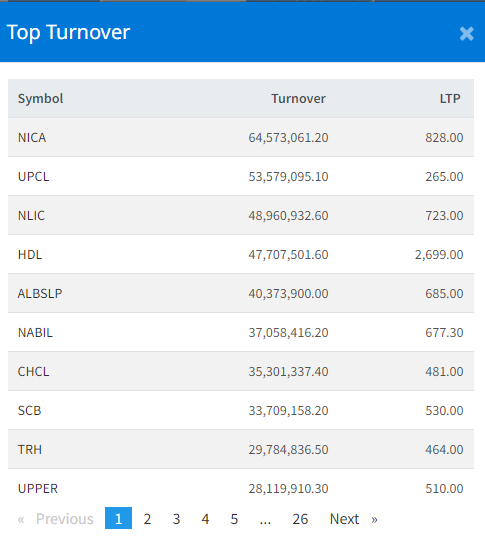Click turnover value 64,573,061.20

coord(288,138)
